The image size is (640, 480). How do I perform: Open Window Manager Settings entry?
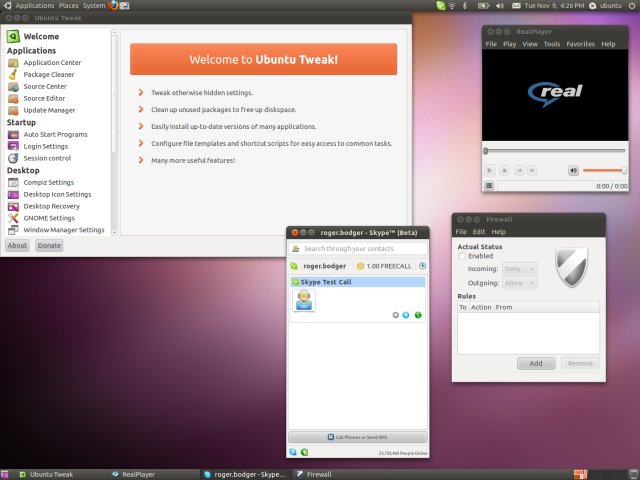coord(64,230)
